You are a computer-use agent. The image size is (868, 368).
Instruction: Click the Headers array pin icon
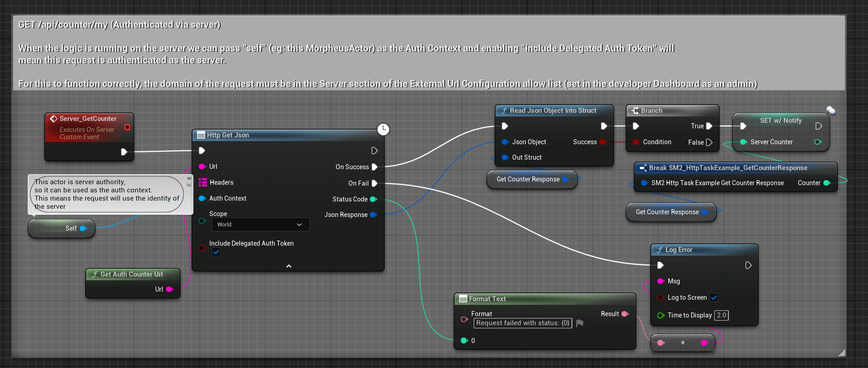203,182
